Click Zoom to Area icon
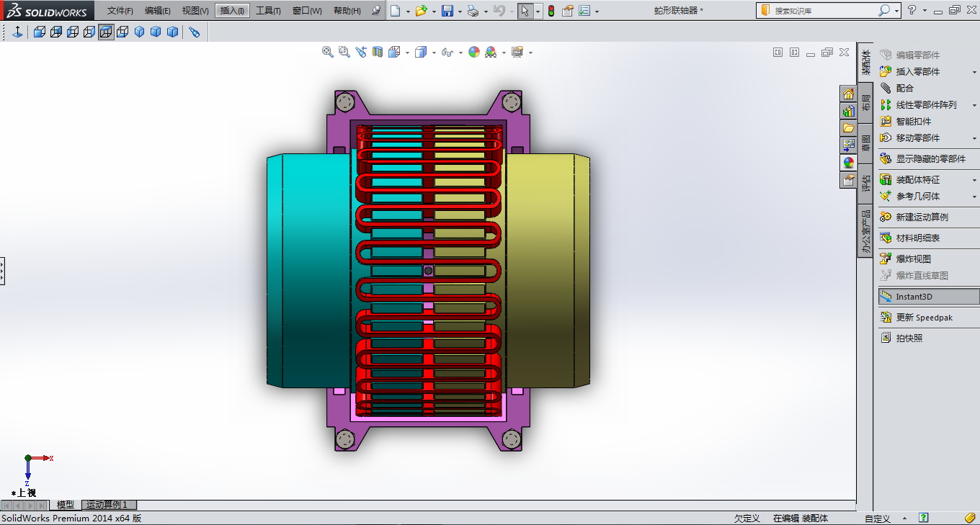Viewport: 980px width, 525px height. [344, 52]
